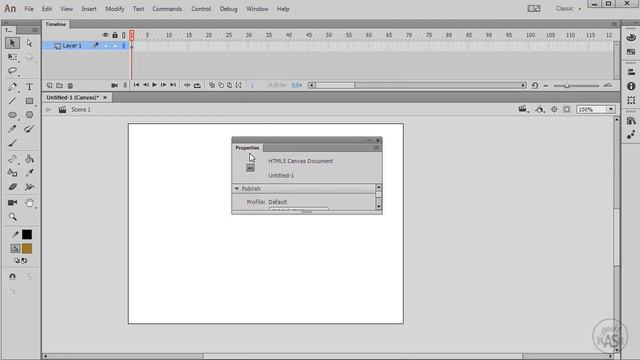Open the Transform panel icon in right dock
The height and width of the screenshot is (360, 640).
[x=631, y=100]
